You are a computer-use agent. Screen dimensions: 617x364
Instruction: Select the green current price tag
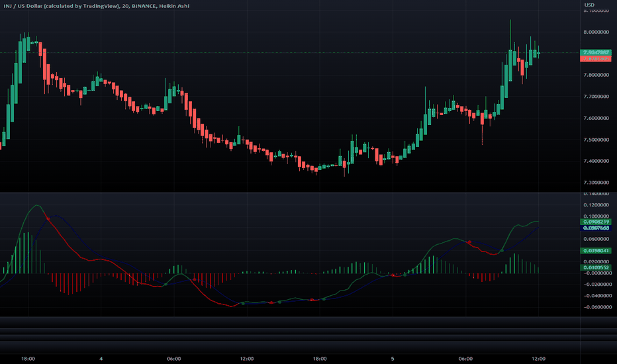click(596, 52)
